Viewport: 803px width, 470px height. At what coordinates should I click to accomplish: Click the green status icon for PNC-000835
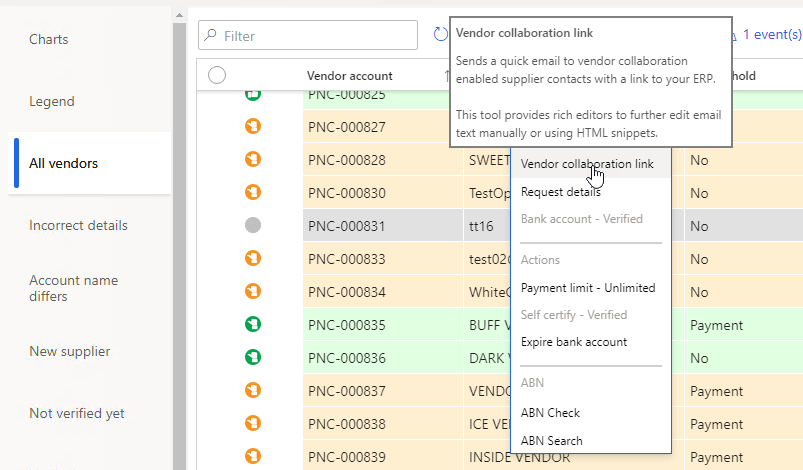pyautogui.click(x=253, y=324)
